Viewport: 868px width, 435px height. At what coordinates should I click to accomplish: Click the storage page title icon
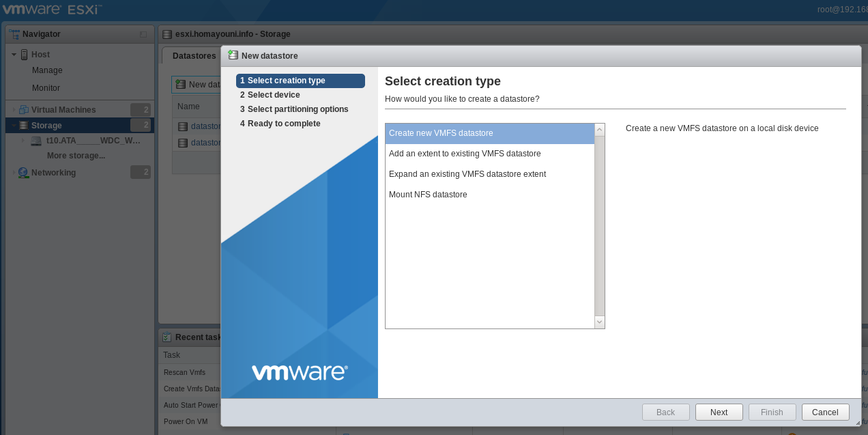coord(167,34)
